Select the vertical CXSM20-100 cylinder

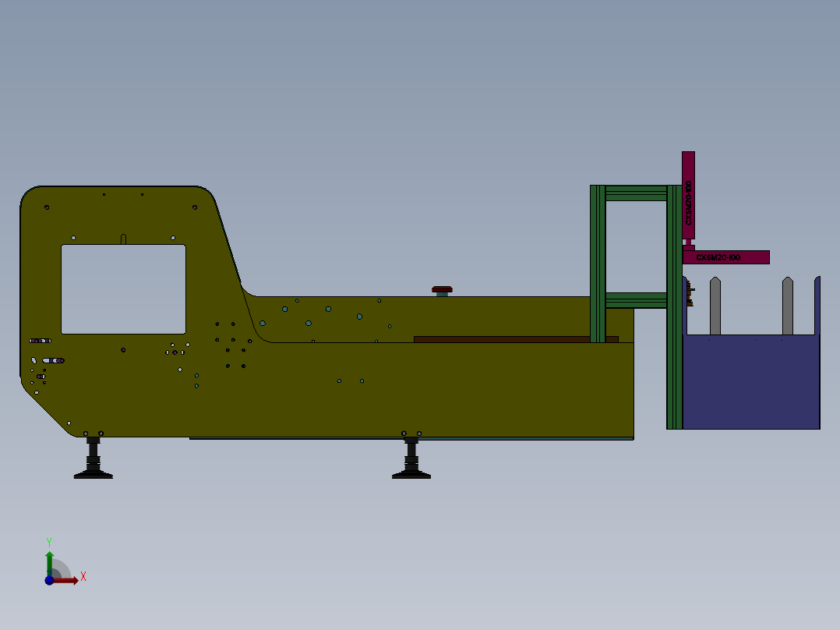pyautogui.click(x=688, y=195)
